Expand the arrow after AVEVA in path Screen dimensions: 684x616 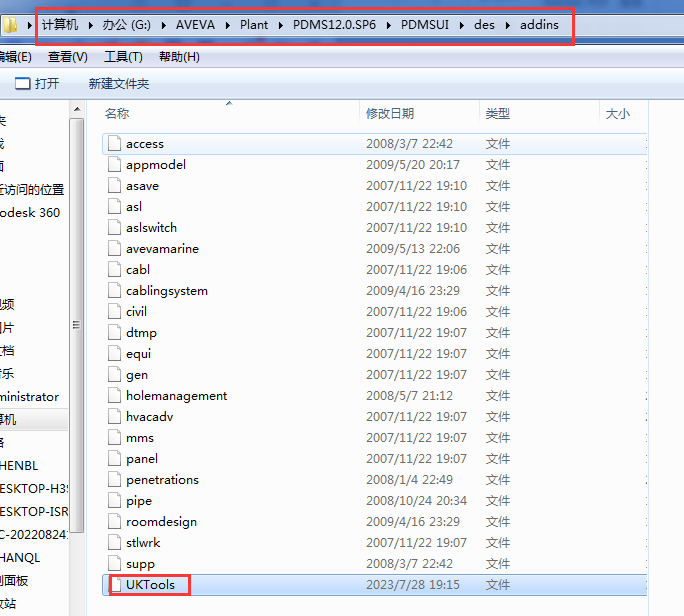click(x=225, y=25)
